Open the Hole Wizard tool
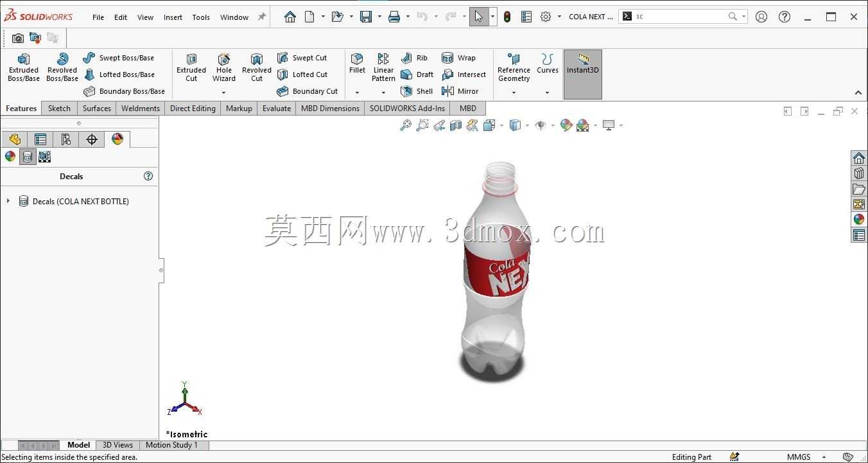 224,67
